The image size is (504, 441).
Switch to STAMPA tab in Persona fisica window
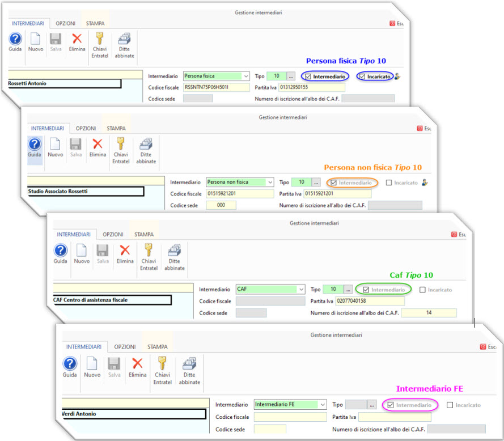tap(95, 23)
